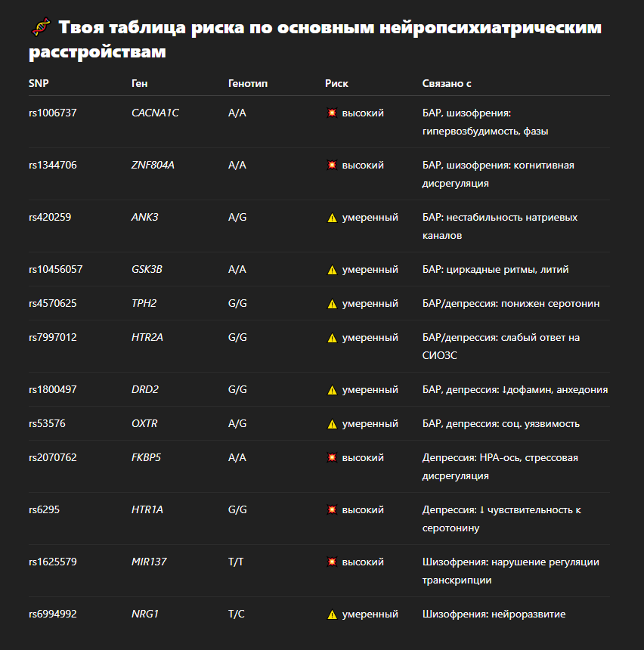Click the Риск column header
This screenshot has width=644, height=650.
(336, 84)
